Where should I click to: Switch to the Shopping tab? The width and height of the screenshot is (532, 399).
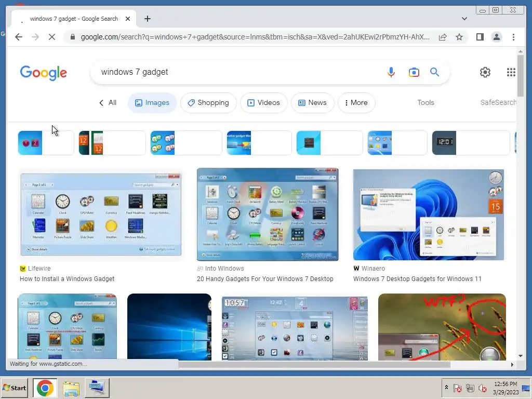[208, 102]
